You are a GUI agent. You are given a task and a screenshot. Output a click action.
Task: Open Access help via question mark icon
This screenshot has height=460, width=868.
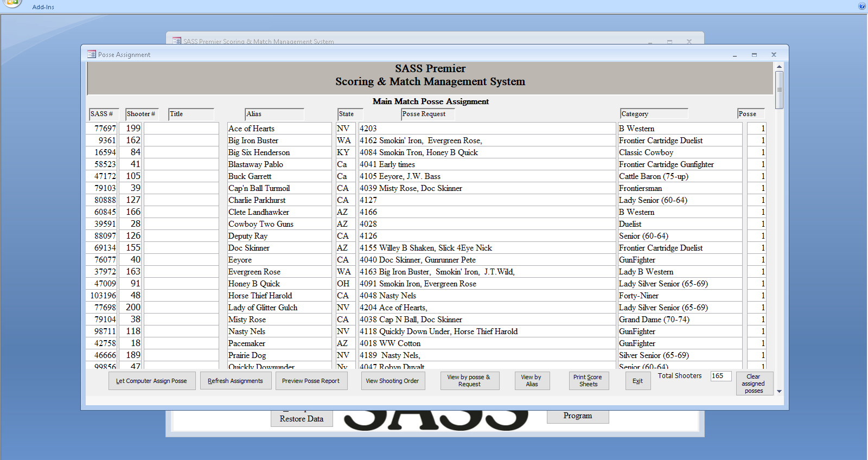861,6
